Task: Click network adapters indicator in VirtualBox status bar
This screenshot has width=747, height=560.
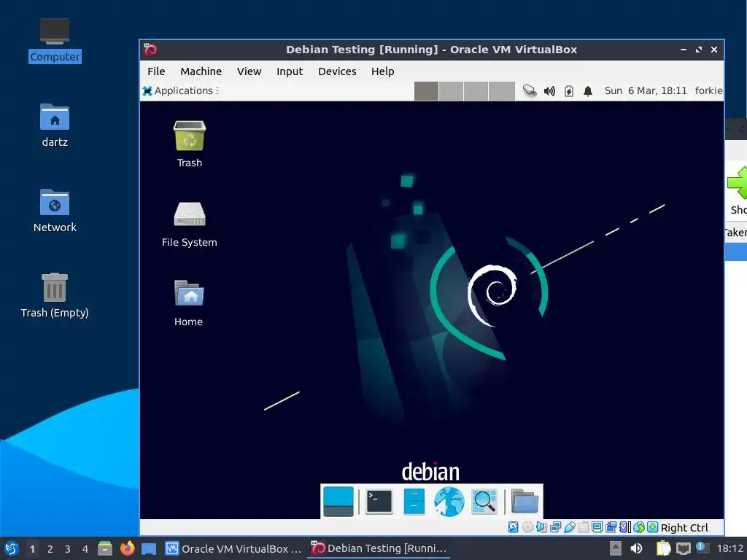Action: click(555, 527)
